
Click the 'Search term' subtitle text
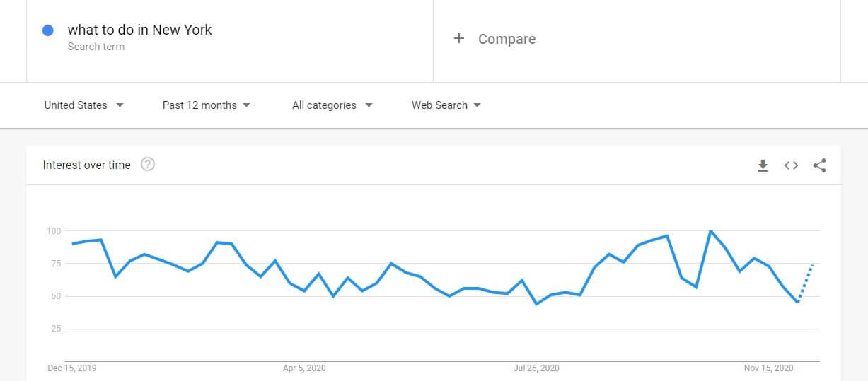click(96, 47)
